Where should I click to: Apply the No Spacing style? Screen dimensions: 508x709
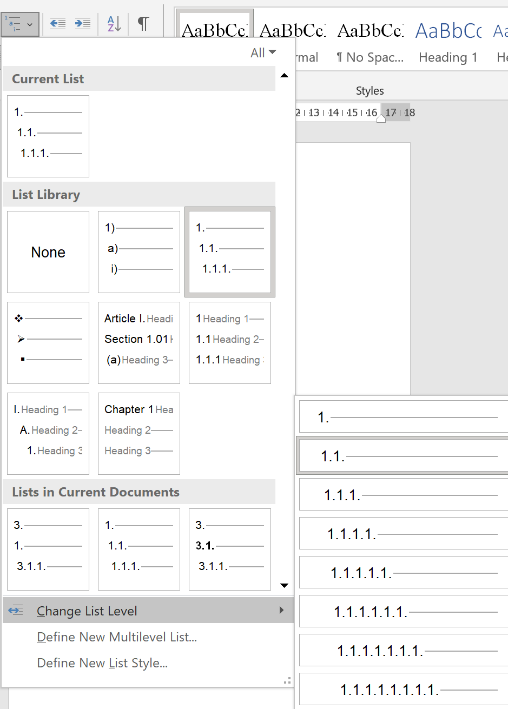[x=370, y=43]
